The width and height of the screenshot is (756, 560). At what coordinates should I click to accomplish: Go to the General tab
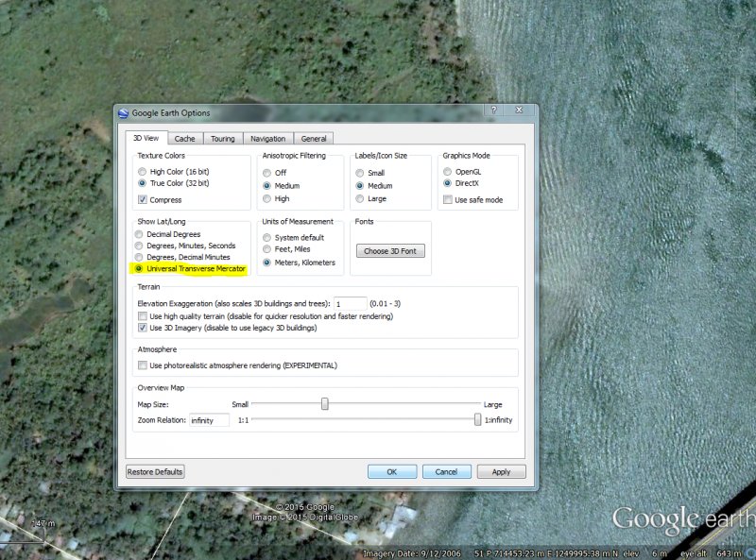tap(314, 139)
